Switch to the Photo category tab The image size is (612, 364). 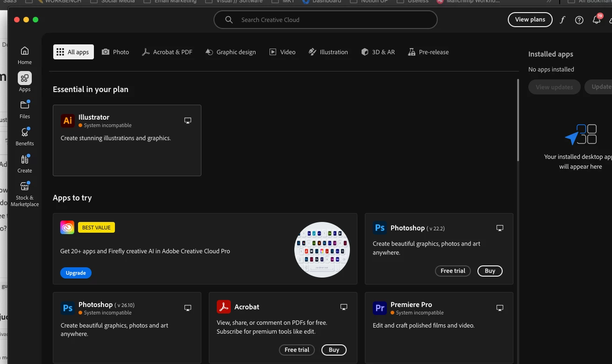115,52
